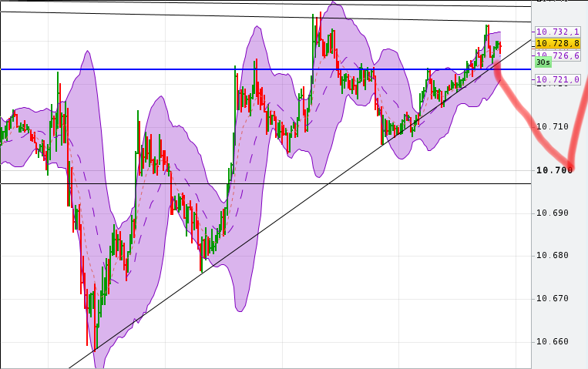Click the yellow 10.728,8 current price label

pyautogui.click(x=558, y=43)
